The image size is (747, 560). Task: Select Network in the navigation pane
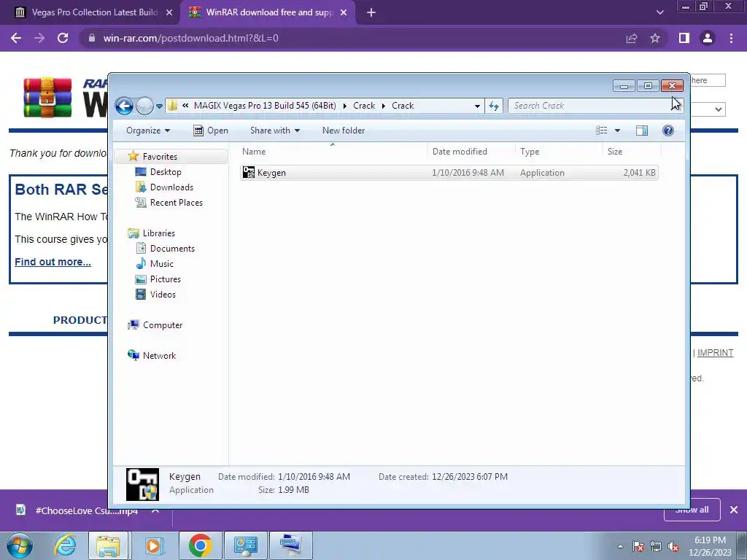click(x=159, y=356)
